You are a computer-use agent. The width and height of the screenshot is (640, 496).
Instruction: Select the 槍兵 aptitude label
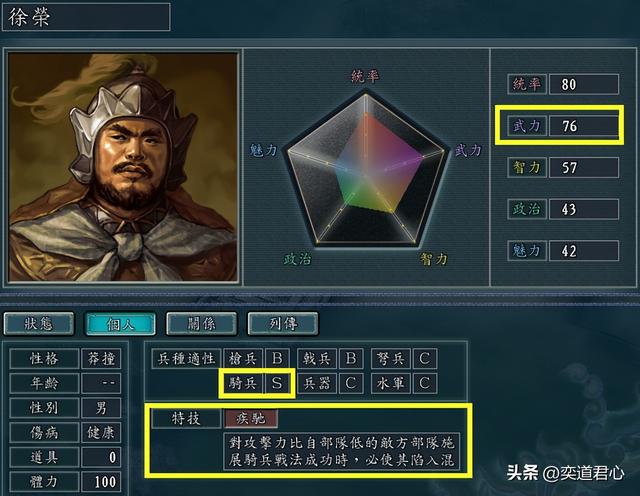coord(243,358)
